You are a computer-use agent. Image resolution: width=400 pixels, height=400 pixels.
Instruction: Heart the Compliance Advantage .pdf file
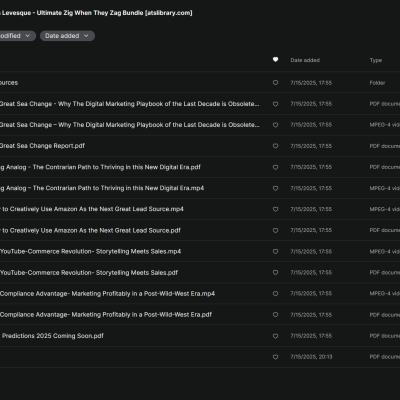[x=275, y=315]
